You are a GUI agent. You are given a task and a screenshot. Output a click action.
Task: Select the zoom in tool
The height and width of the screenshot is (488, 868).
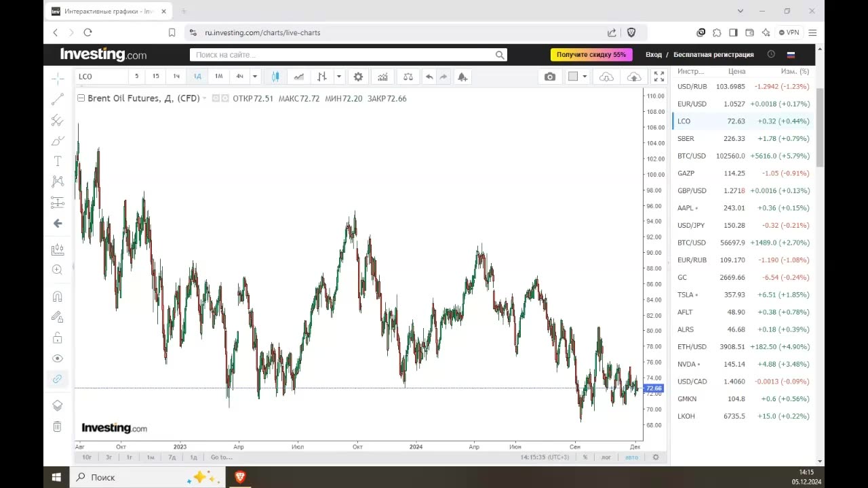point(58,270)
